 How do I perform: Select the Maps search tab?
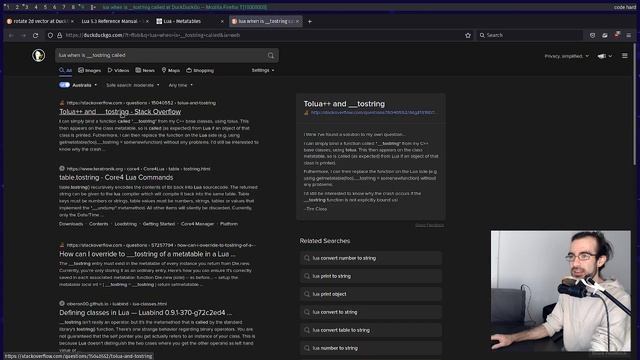click(171, 70)
